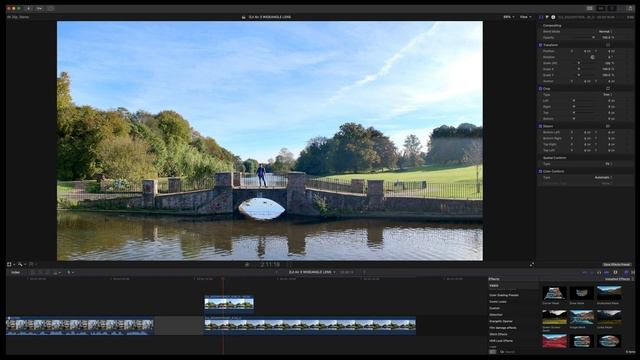Select the Glitch Effects category
The width and height of the screenshot is (640, 360).
tap(498, 334)
